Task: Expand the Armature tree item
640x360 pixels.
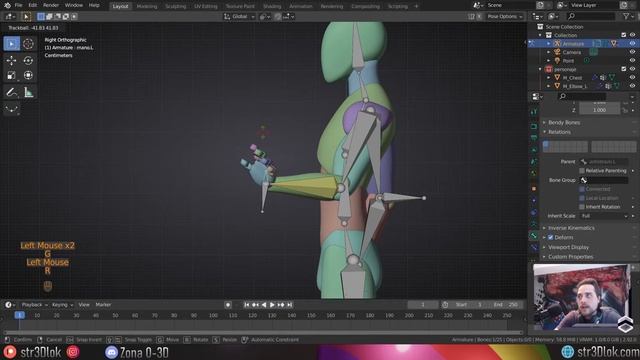Action: (x=549, y=44)
